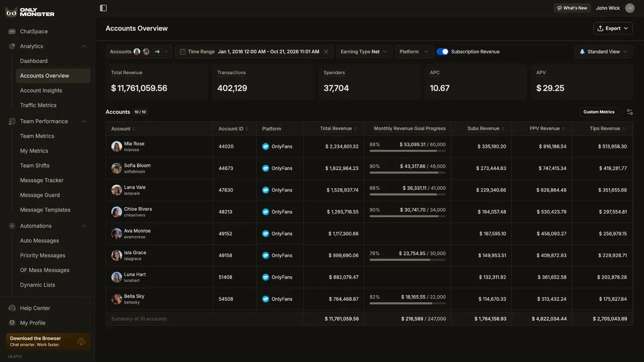This screenshot has height=362, width=644.
Task: Click Mia Rose's avatar
Action: click(117, 147)
